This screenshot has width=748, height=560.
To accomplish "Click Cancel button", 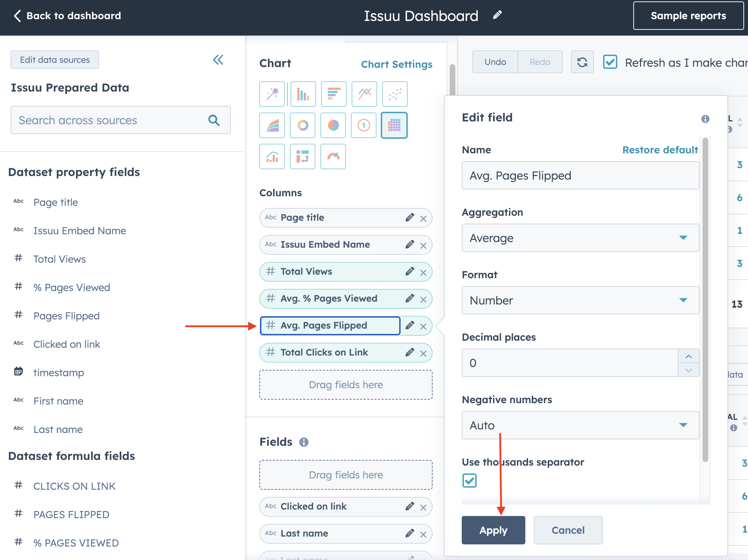I will [x=568, y=530].
